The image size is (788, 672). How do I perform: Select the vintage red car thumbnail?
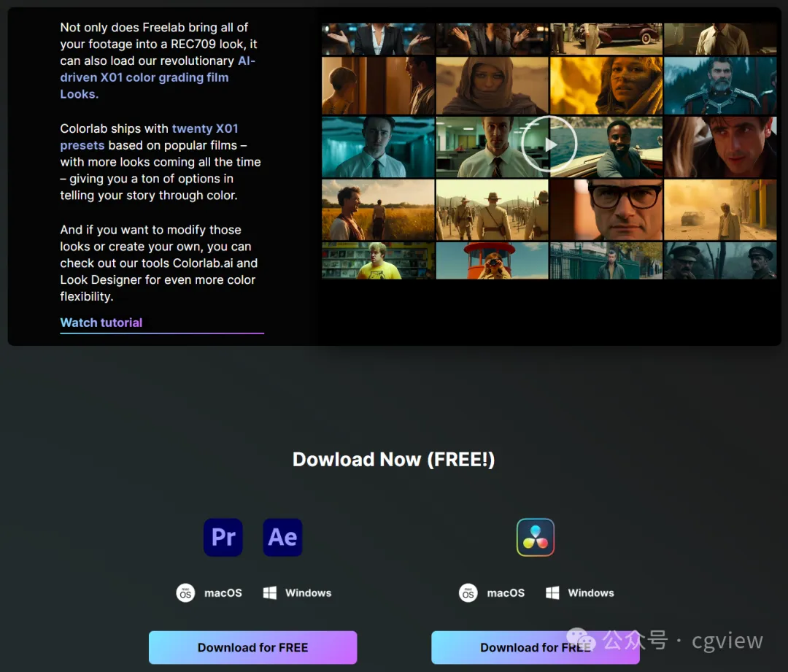(x=606, y=39)
